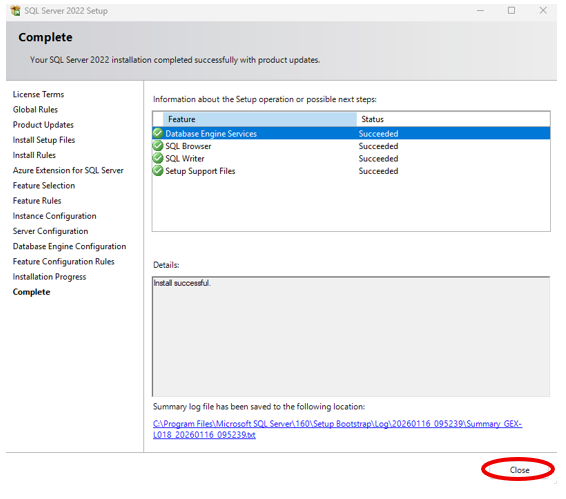The image size is (566, 499).
Task: Click the Succeeded status for Setup Support Files
Action: point(378,171)
